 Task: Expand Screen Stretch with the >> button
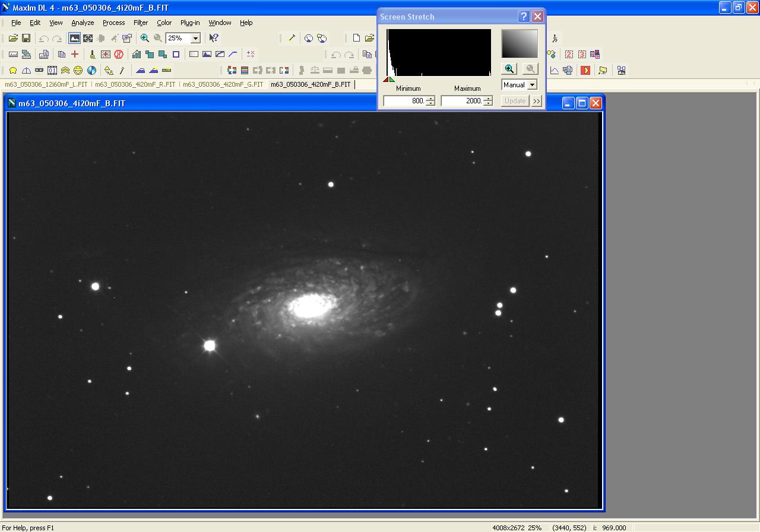537,101
